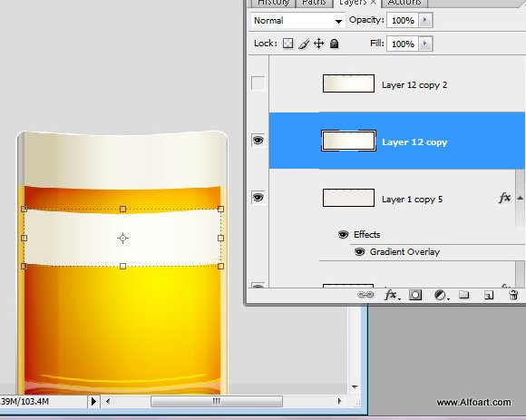Click Link layers chain icon
Viewport: 526px width, 420px height.
[x=365, y=295]
